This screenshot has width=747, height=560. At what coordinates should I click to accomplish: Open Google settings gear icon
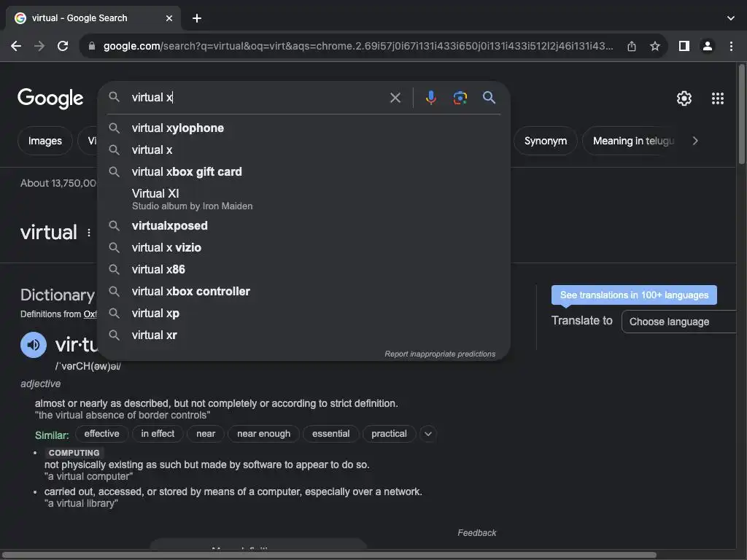(684, 98)
